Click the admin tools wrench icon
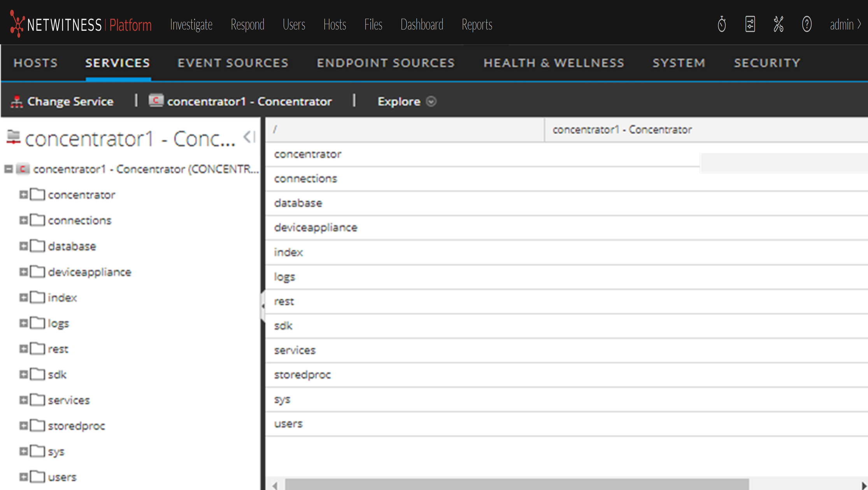This screenshot has width=868, height=490. coord(778,24)
